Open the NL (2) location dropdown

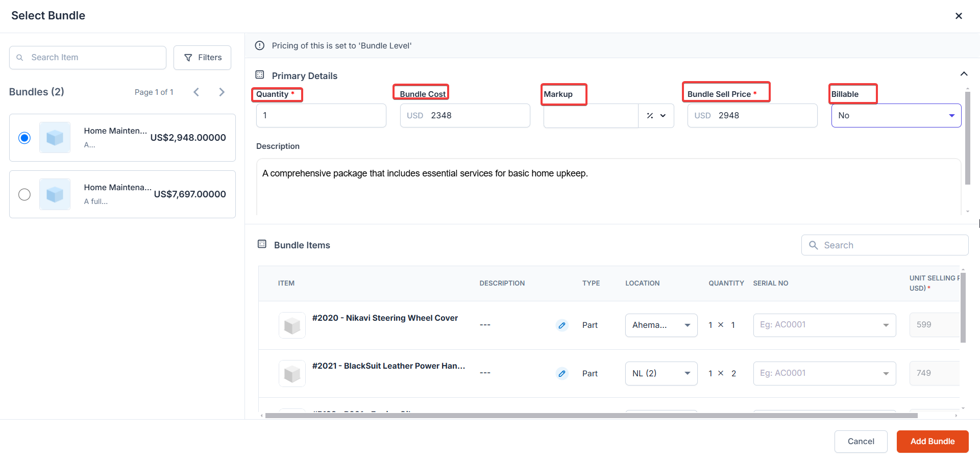[x=661, y=374]
